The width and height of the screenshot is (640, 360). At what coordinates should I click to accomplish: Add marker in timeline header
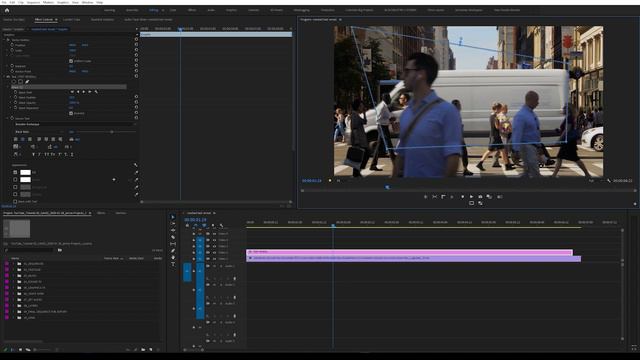(x=212, y=225)
